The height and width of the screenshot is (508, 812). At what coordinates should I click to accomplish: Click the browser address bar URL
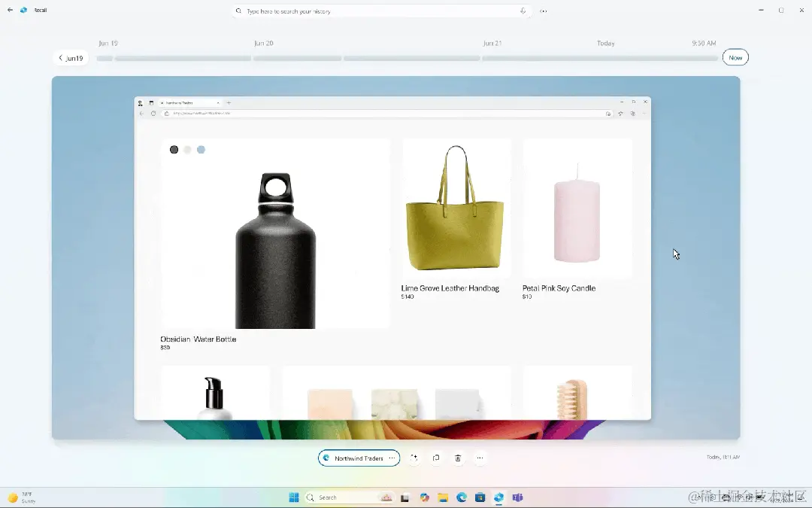(202, 113)
